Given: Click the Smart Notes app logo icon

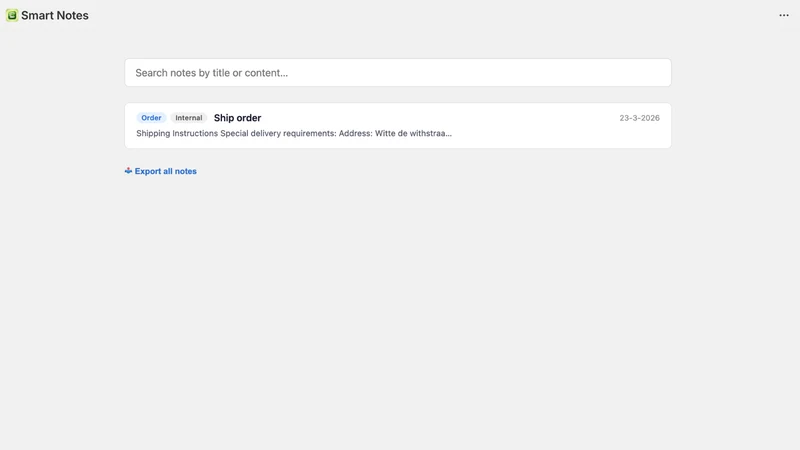Looking at the screenshot, I should point(12,15).
